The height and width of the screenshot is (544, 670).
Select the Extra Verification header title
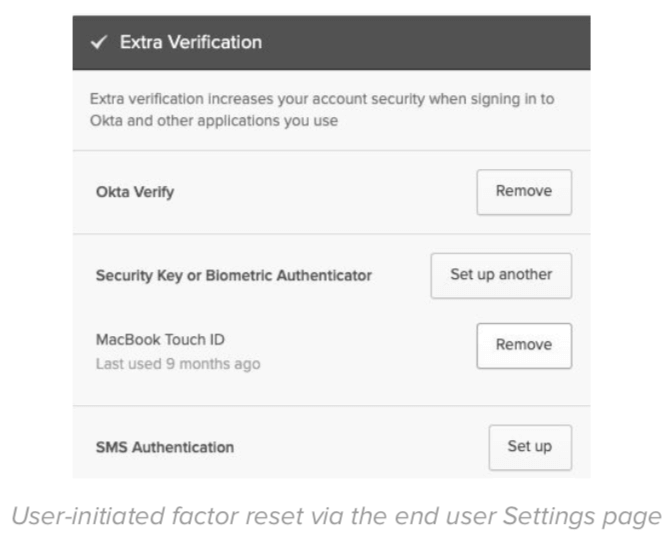click(x=190, y=43)
